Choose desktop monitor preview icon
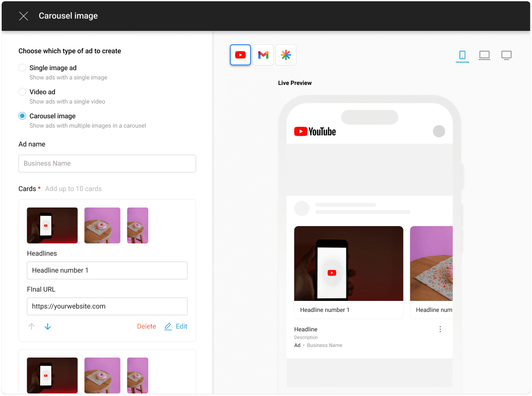The width and height of the screenshot is (532, 396). point(506,55)
